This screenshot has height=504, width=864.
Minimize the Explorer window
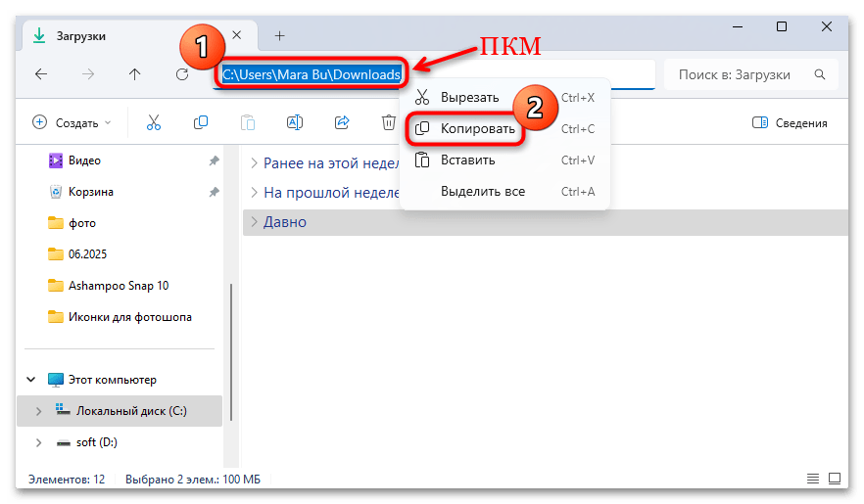pyautogui.click(x=738, y=26)
